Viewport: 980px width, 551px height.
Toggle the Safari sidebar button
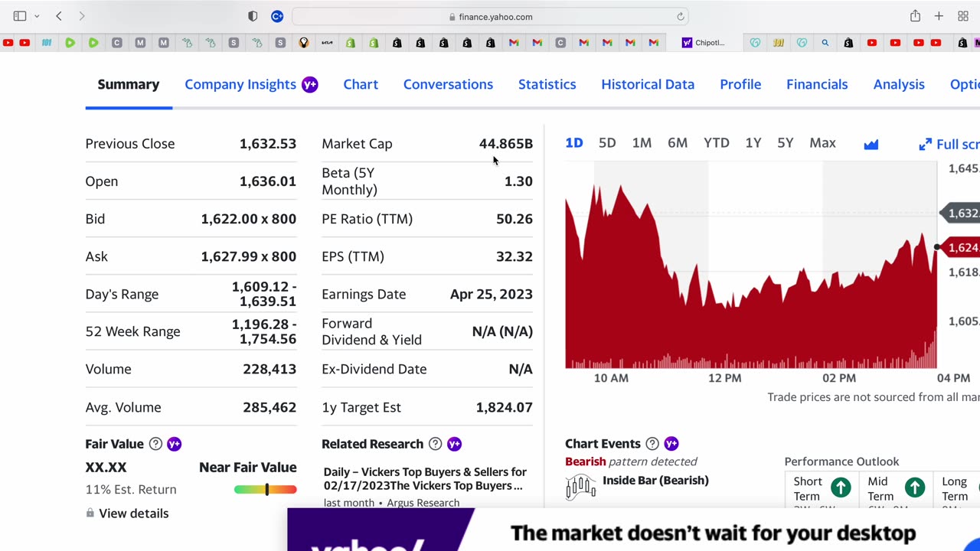click(20, 16)
